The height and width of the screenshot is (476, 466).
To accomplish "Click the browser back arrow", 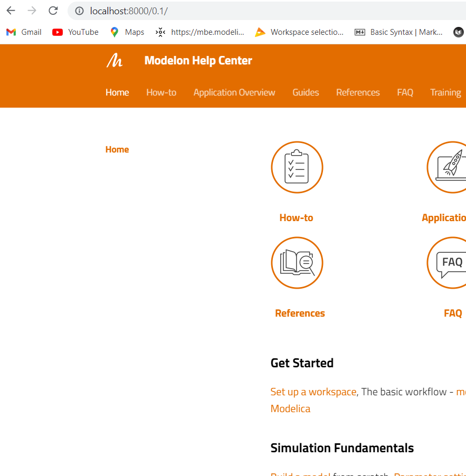I will tap(11, 11).
